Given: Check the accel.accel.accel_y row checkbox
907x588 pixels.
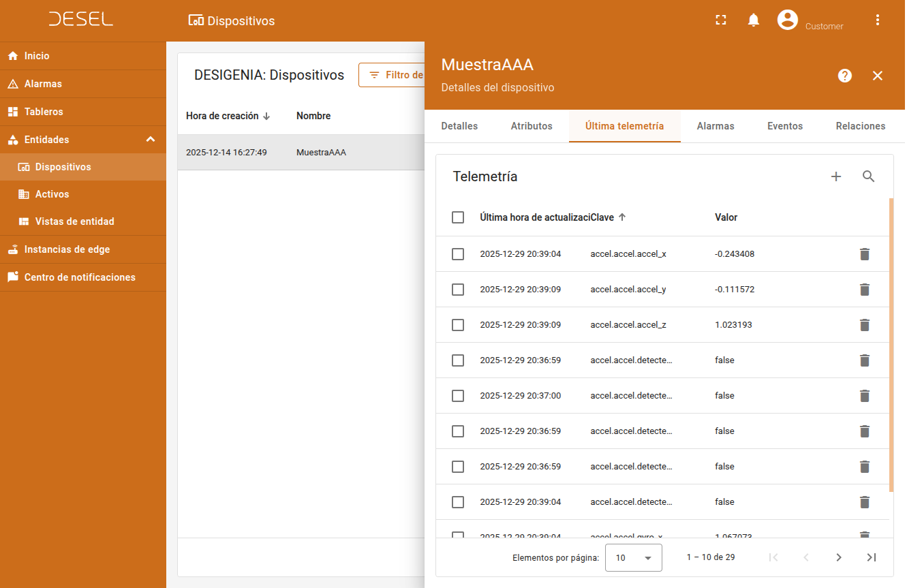Looking at the screenshot, I should (x=458, y=290).
